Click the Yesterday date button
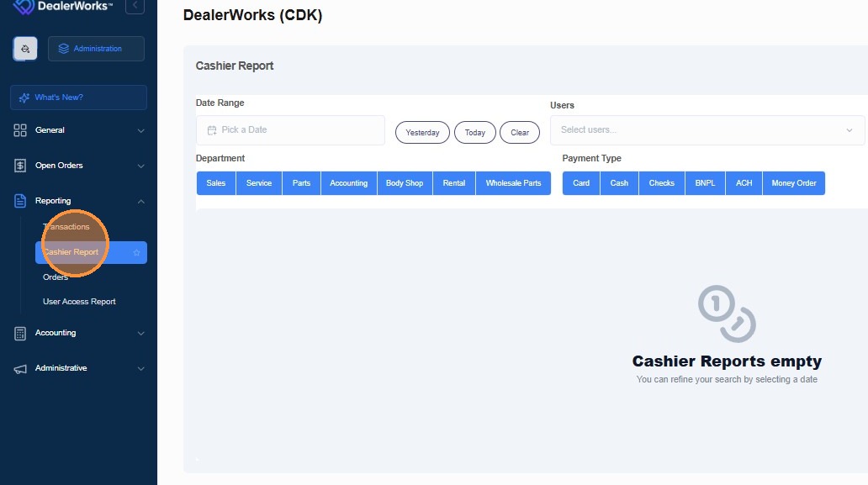 click(x=422, y=132)
